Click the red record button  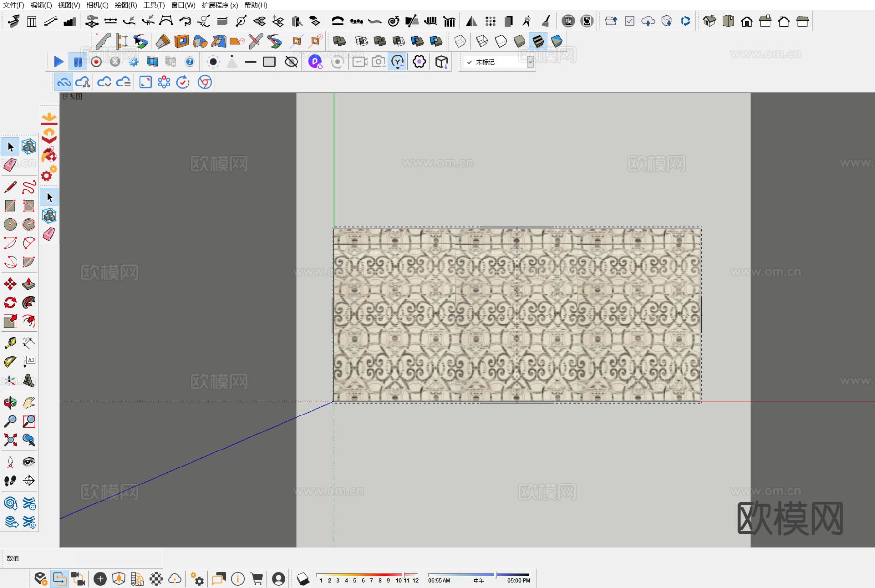pos(96,62)
